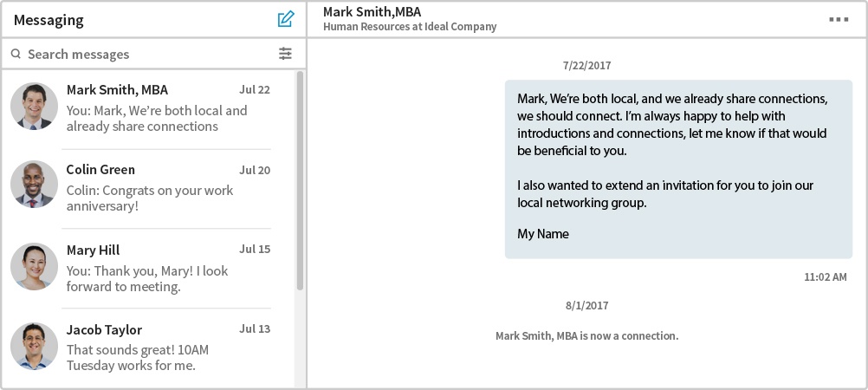The width and height of the screenshot is (868, 390).
Task: Click the compose new message icon
Action: [286, 19]
